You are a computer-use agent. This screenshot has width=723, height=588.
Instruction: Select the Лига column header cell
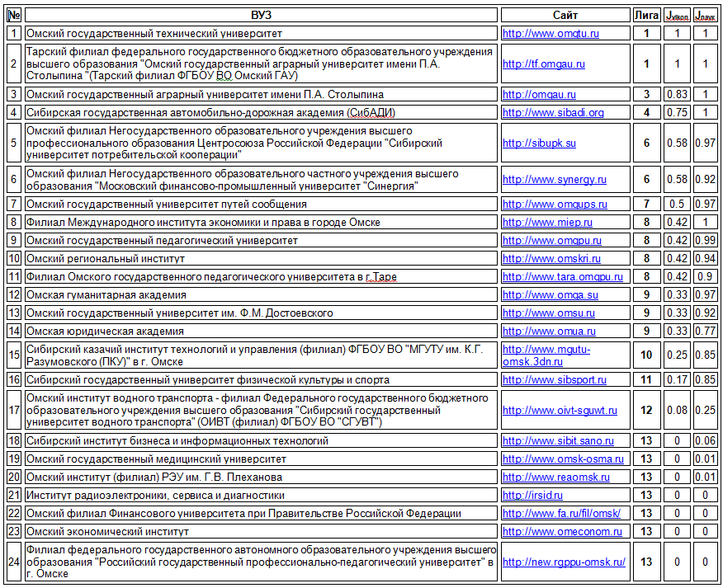(x=646, y=16)
